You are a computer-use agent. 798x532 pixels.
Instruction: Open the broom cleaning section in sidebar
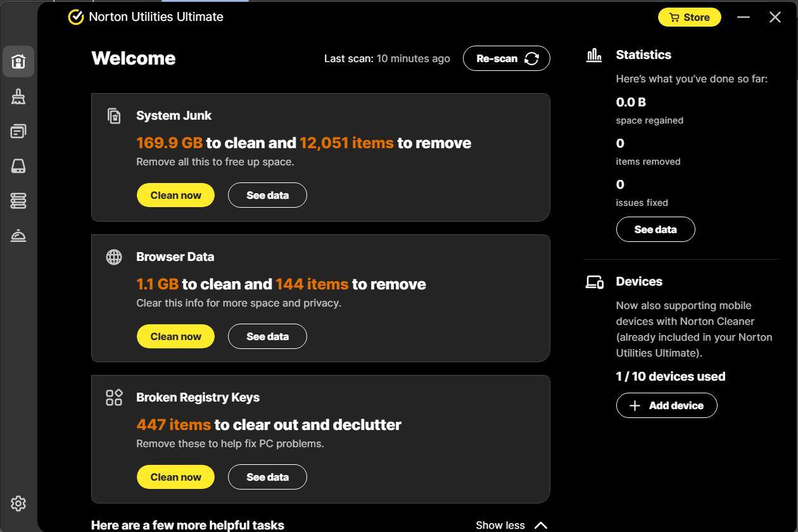click(18, 96)
